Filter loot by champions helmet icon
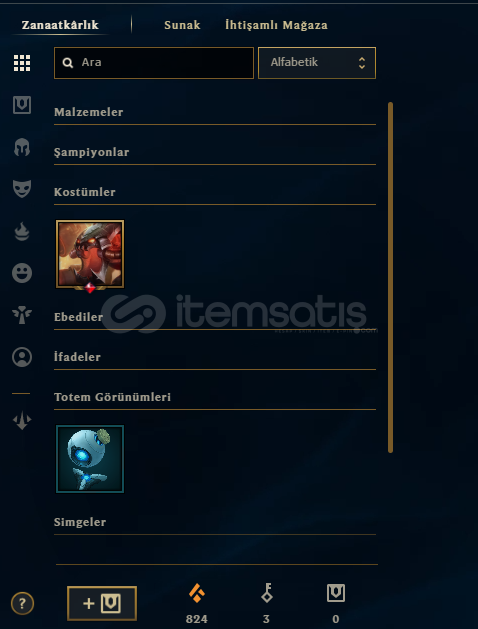 pyautogui.click(x=22, y=147)
